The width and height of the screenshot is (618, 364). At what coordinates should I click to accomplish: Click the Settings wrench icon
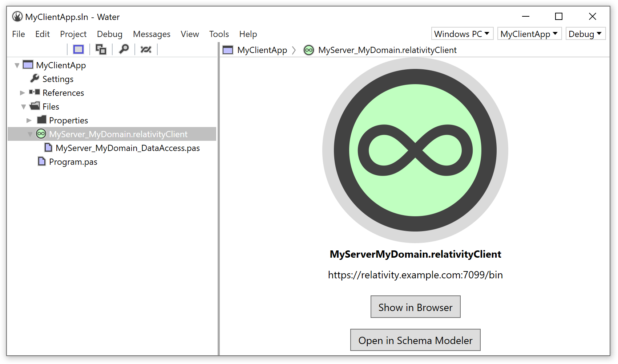[35, 78]
